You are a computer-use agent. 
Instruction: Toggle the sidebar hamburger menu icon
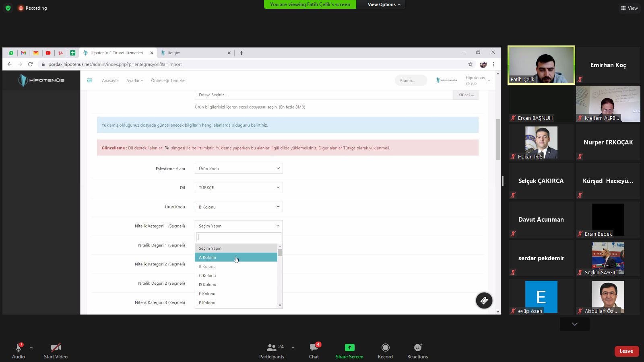pyautogui.click(x=89, y=80)
